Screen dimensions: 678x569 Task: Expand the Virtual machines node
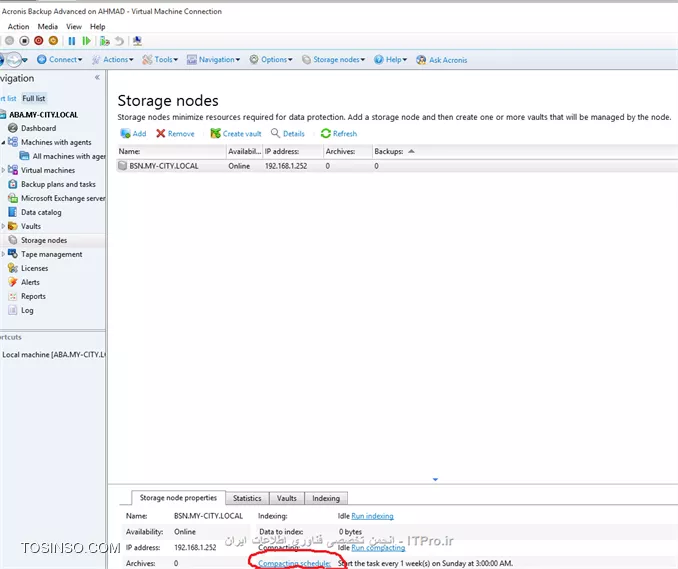[3, 170]
